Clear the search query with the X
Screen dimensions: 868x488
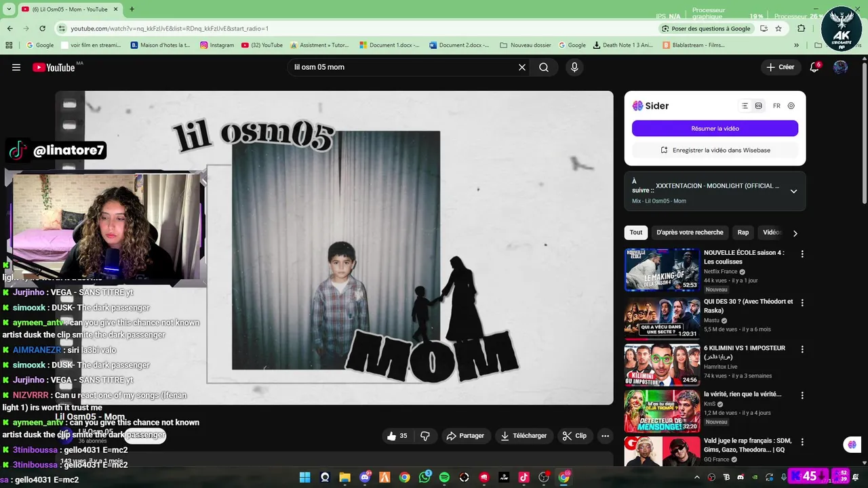click(522, 67)
